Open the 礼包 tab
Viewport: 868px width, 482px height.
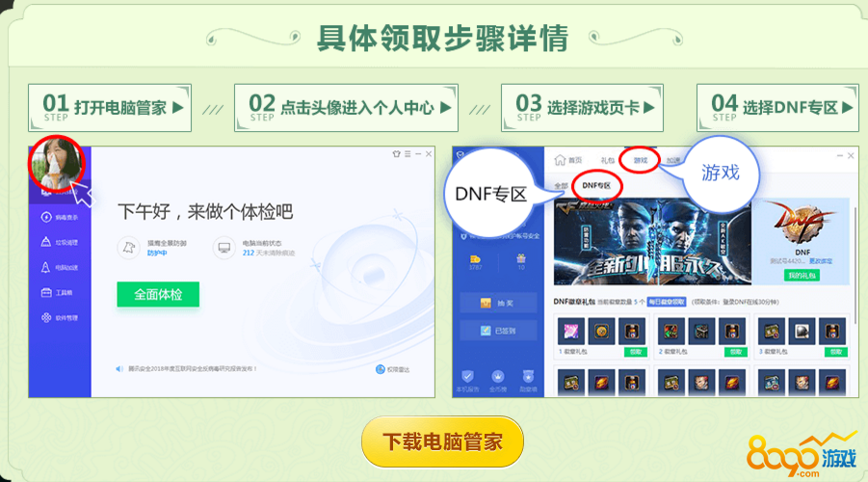pos(607,160)
